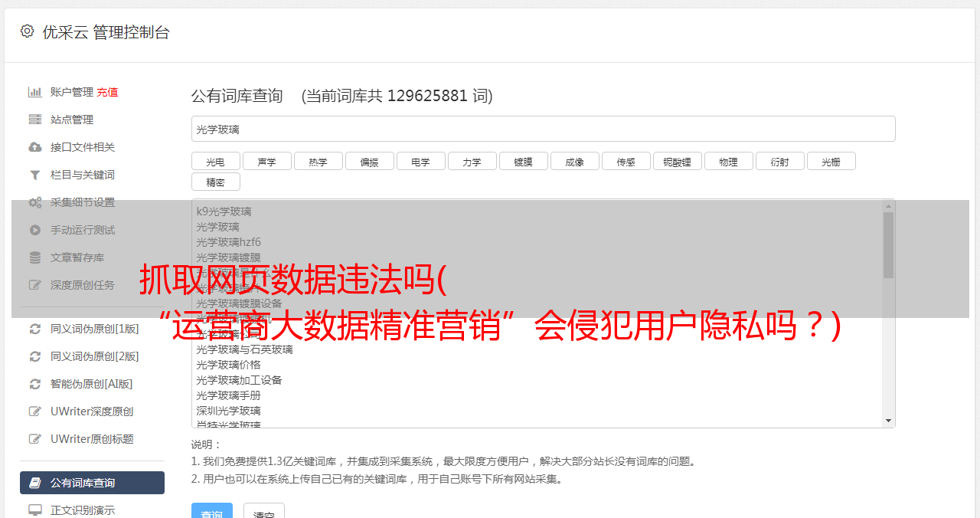
Task: Click the 热学 keyword tag button
Action: tap(318, 161)
